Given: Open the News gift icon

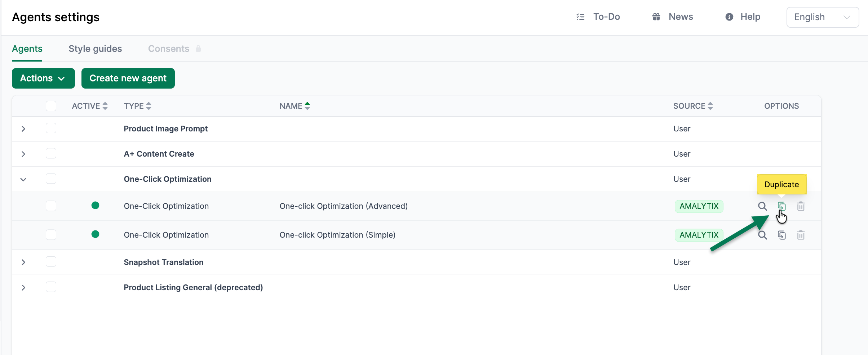Looking at the screenshot, I should click(656, 17).
